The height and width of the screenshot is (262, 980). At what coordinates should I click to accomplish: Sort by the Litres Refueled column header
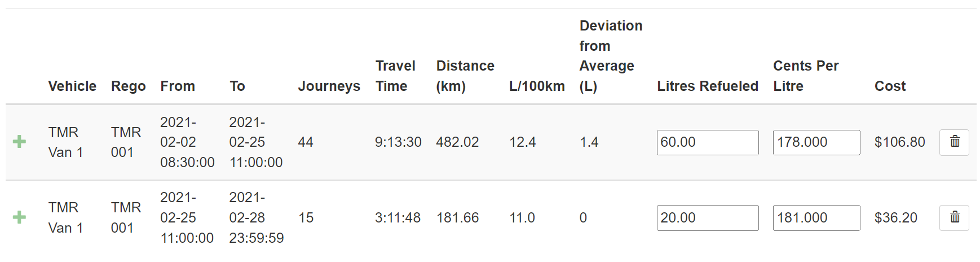pyautogui.click(x=708, y=86)
